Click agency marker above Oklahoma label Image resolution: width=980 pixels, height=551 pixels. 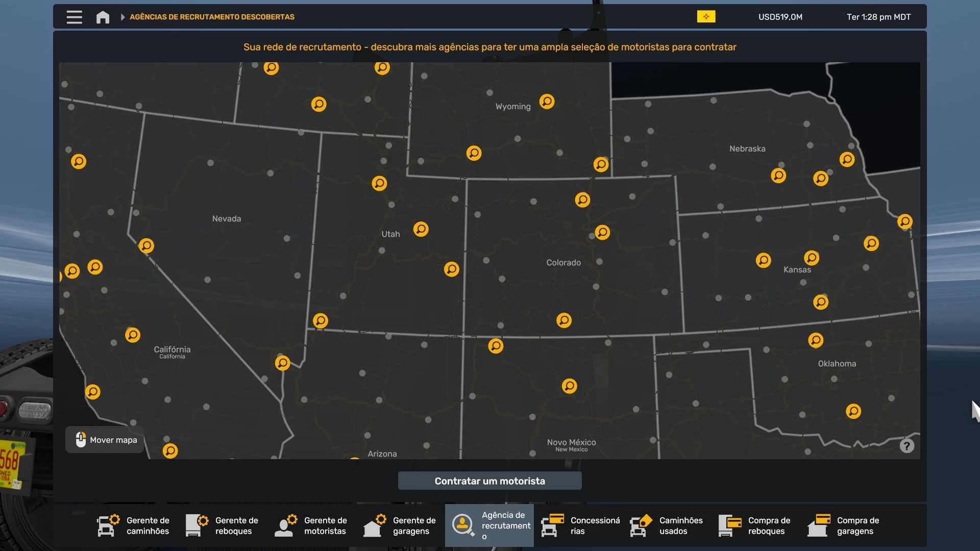click(x=816, y=340)
